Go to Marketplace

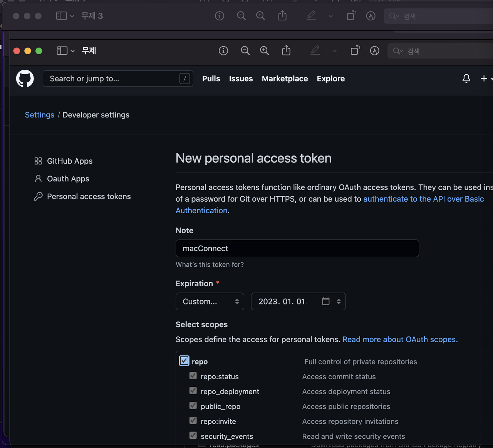tap(285, 79)
